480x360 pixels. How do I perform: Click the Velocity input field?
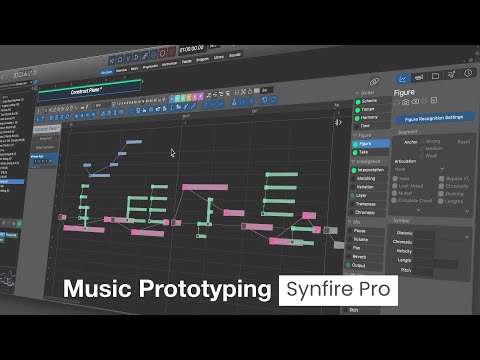click(424, 252)
